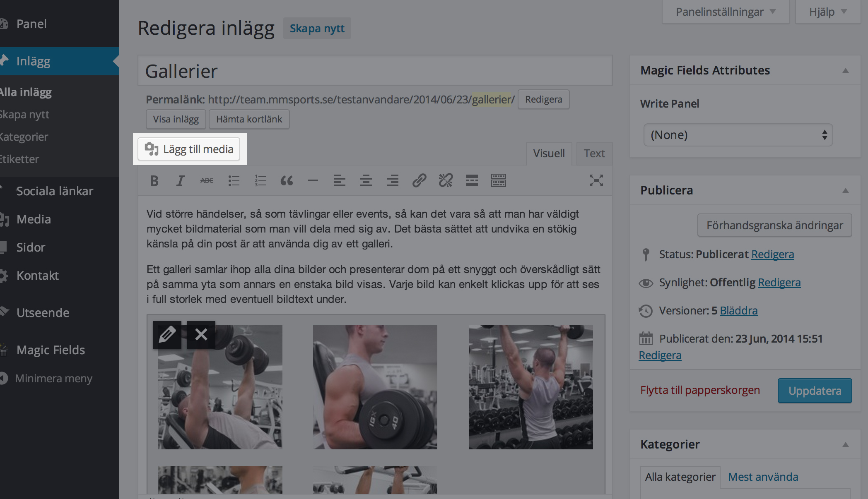Insert a numbered list
The width and height of the screenshot is (868, 499).
260,181
